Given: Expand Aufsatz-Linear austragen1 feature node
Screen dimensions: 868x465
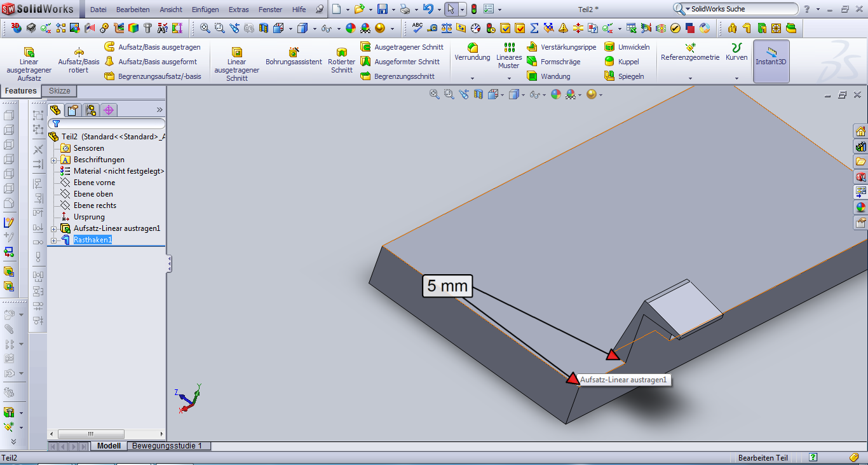Looking at the screenshot, I should [x=54, y=229].
